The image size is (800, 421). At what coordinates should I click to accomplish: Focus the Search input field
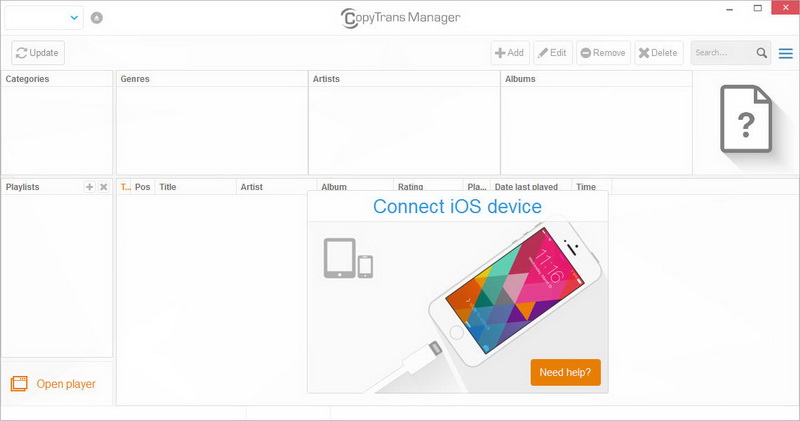click(723, 53)
